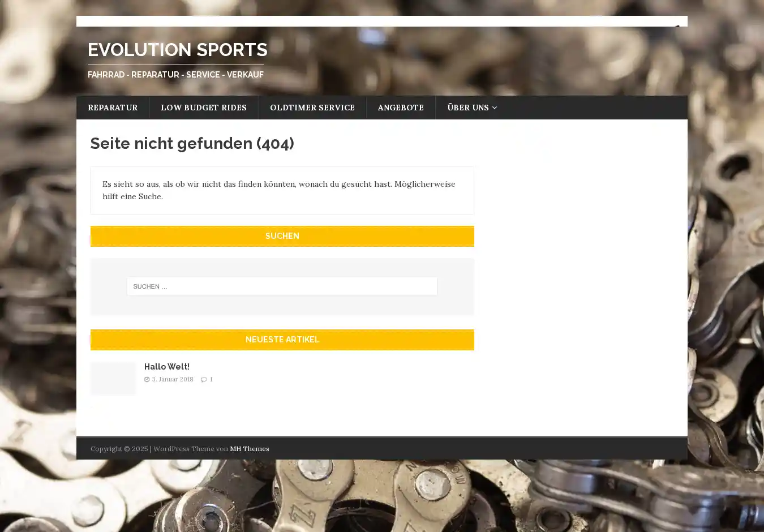Click the 3. Januar 2018 date text
This screenshot has width=764, height=532.
(x=173, y=380)
